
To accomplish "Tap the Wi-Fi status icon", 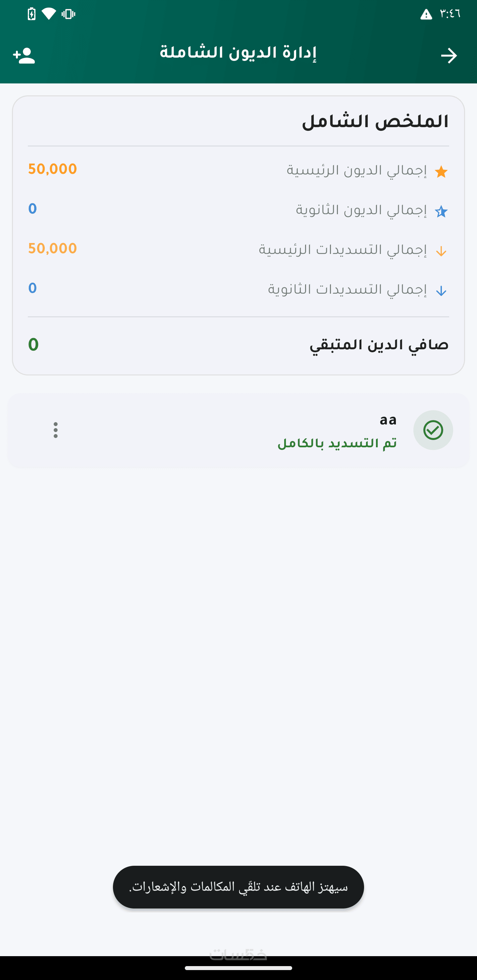I will pyautogui.click(x=49, y=14).
